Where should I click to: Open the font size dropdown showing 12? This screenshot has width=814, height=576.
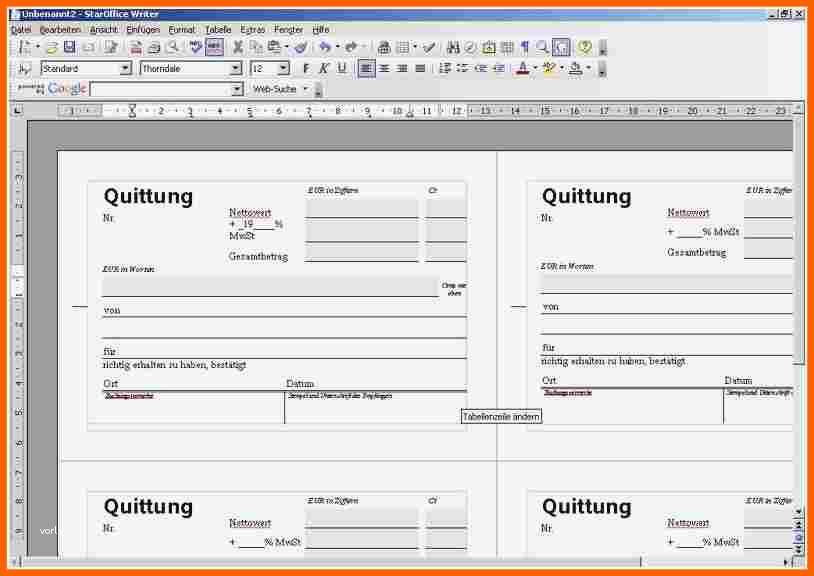pyautogui.click(x=283, y=68)
